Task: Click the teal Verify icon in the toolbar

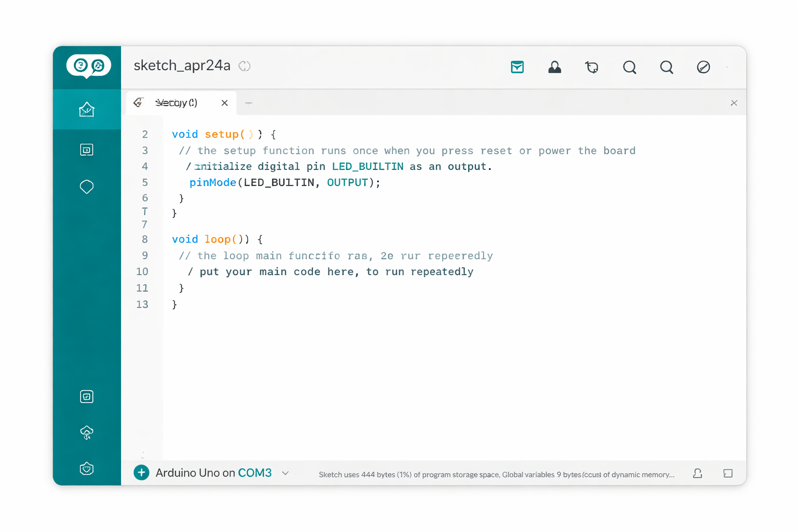Action: tap(517, 67)
